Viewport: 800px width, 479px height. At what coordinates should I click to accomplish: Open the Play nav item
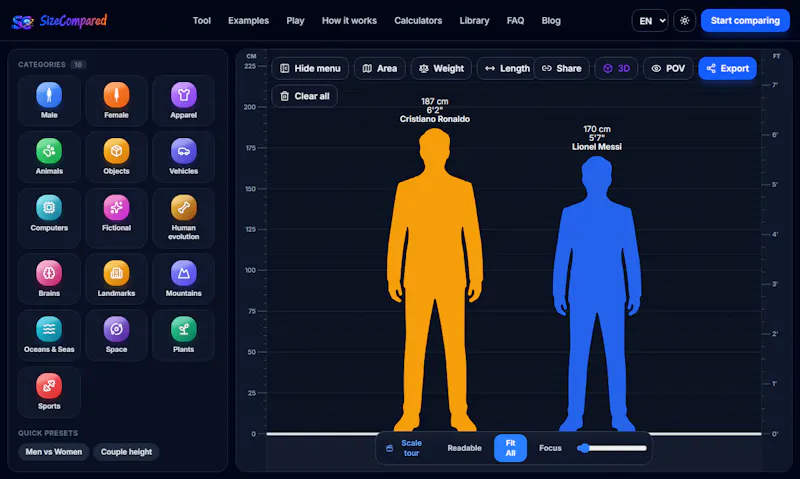click(x=295, y=21)
